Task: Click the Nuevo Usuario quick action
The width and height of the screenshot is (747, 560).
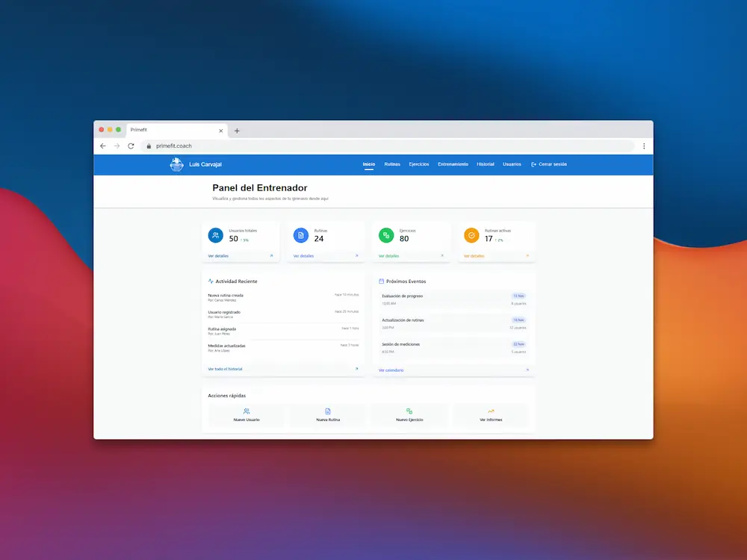Action: coord(247,414)
